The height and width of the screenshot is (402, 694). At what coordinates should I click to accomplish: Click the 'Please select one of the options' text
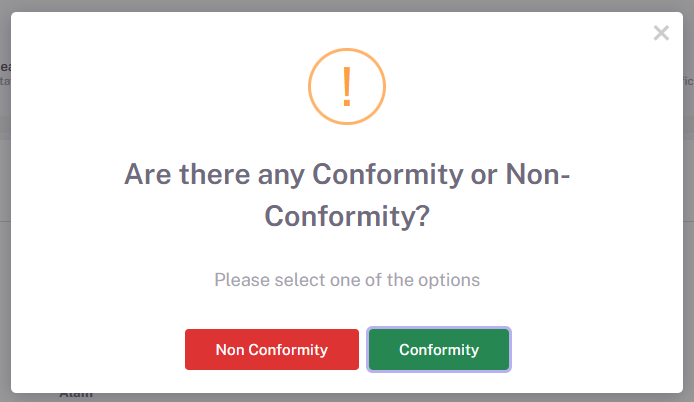click(x=347, y=280)
